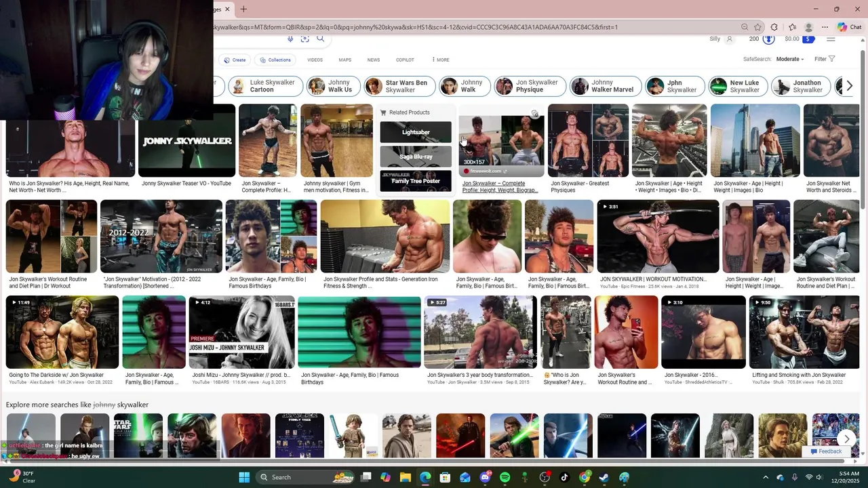Open Windows Start menu
Viewport: 868px width, 488px height.
[x=244, y=477]
